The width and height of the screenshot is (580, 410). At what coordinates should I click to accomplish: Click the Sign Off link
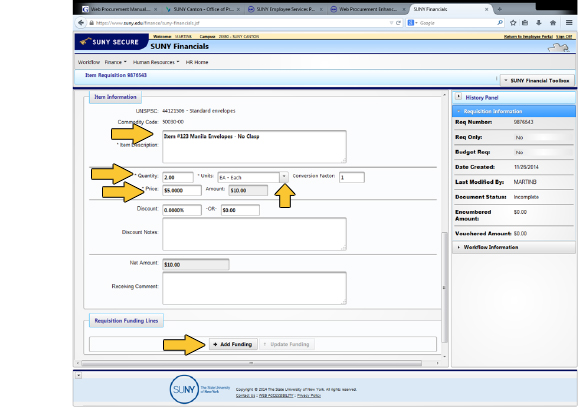(x=564, y=37)
